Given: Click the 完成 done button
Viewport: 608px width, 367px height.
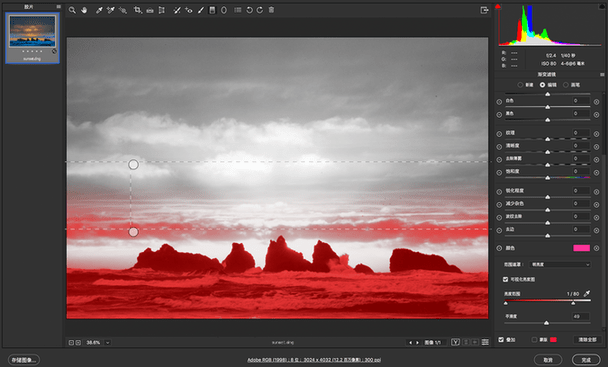Looking at the screenshot, I should click(586, 360).
